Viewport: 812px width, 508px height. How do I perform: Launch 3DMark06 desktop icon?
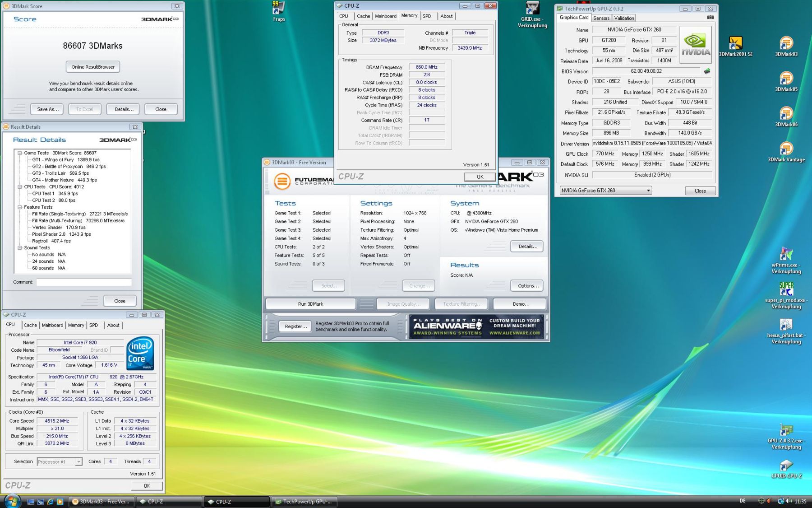pos(786,117)
